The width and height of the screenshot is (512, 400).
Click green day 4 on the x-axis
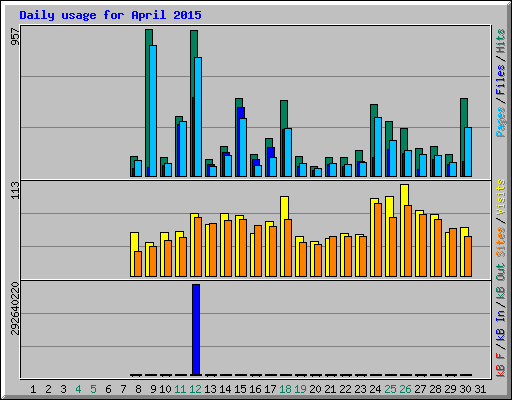(x=78, y=389)
